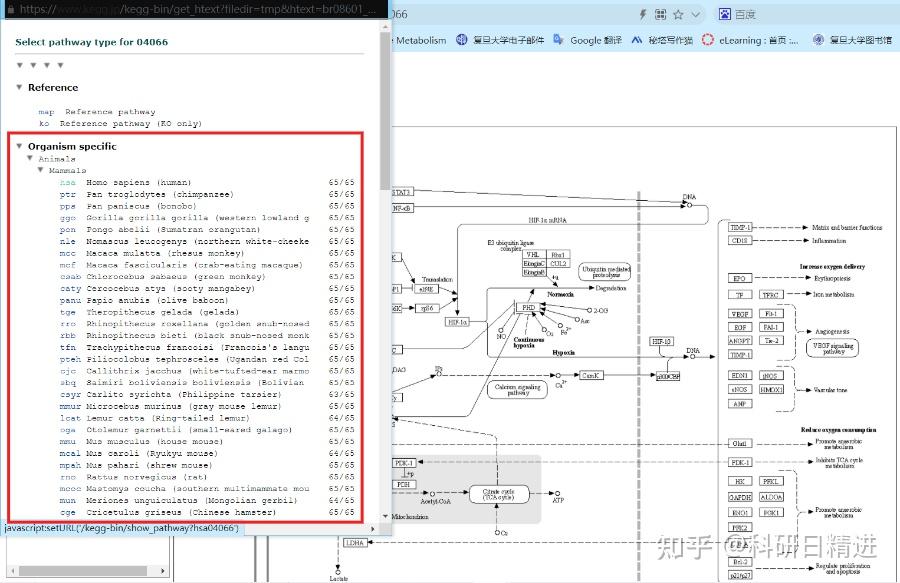Open the 秘塔写作猫 bookmark

(662, 40)
